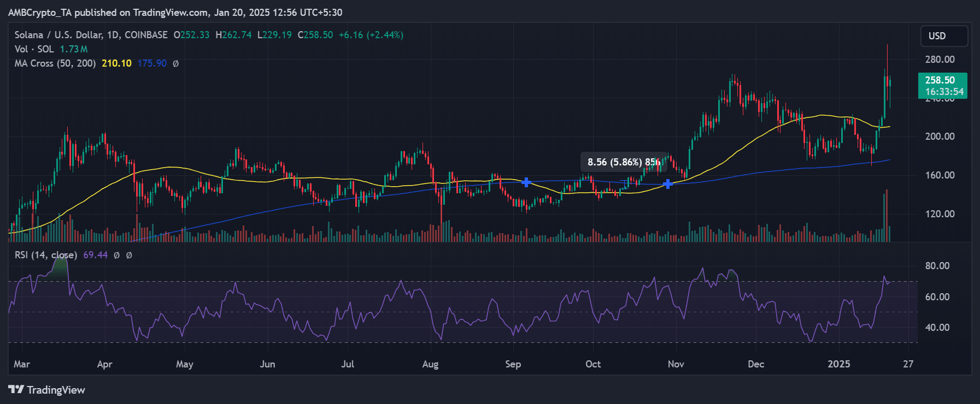
Task: Open the TradingView logo link
Action: 47,390
